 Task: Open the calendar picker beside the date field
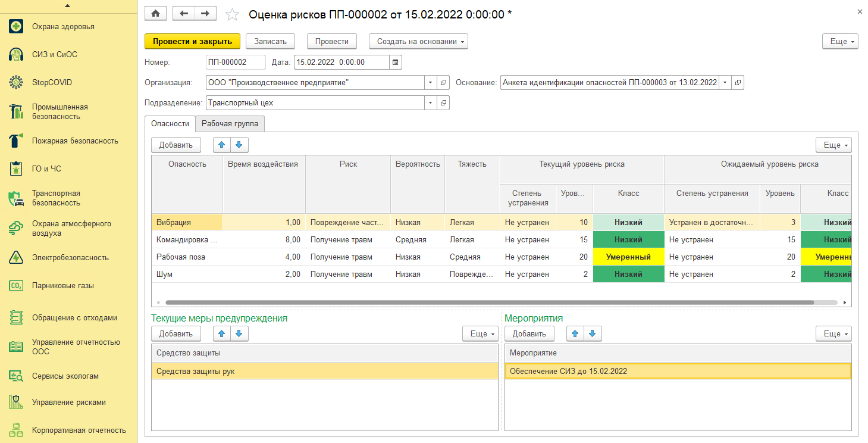pyautogui.click(x=396, y=62)
